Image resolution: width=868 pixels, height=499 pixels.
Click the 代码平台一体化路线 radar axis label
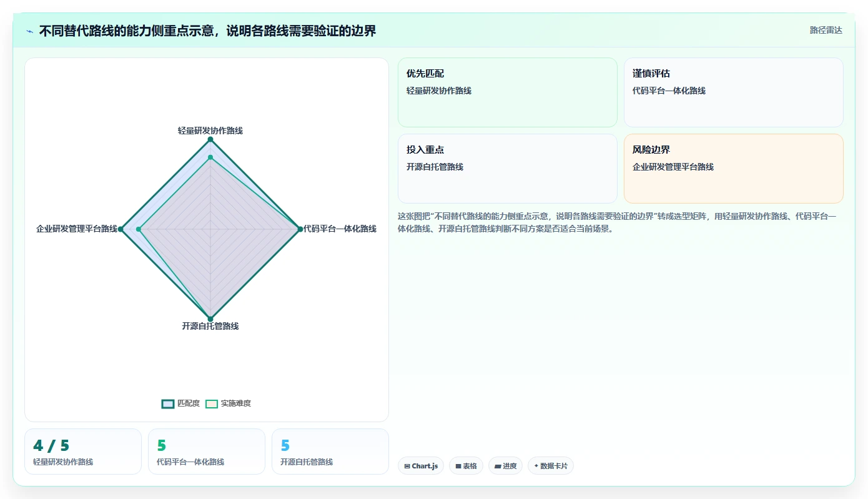(x=340, y=229)
